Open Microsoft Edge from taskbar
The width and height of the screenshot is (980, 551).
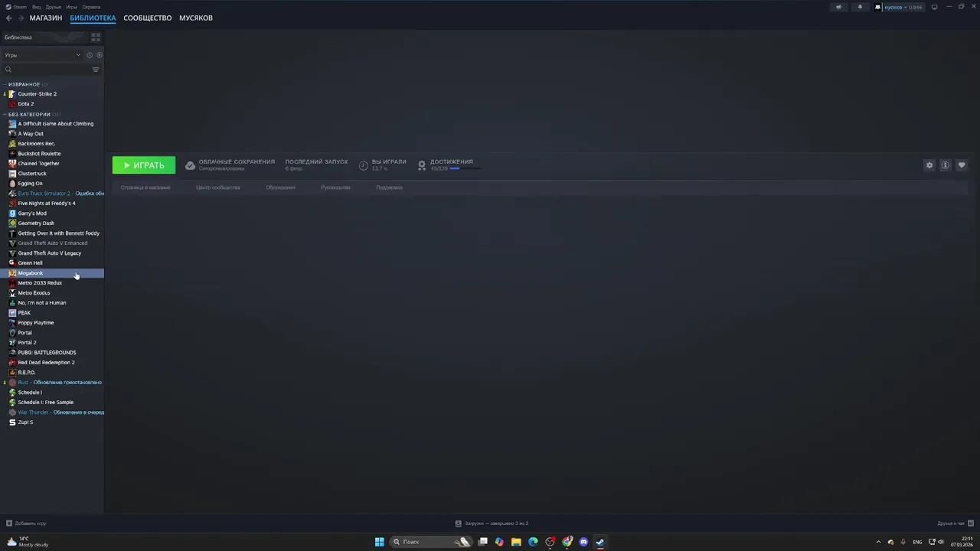coord(533,542)
